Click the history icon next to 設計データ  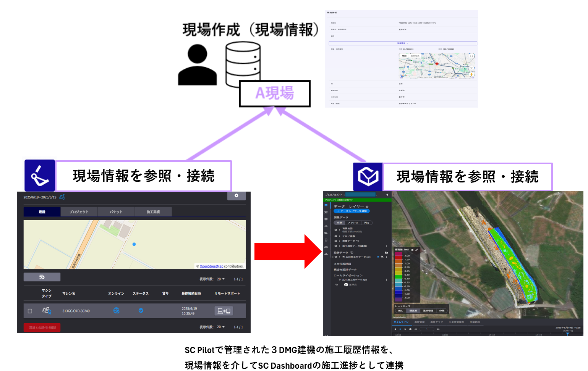coord(352,253)
